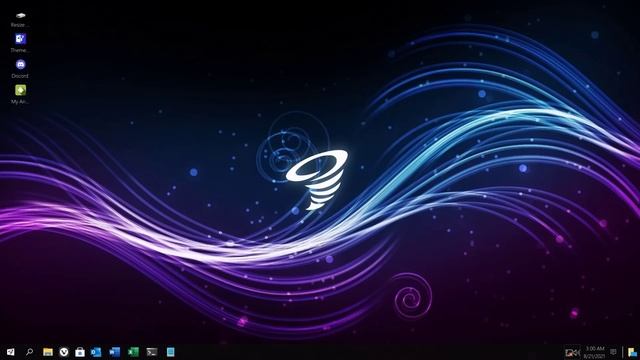Viewport: 640px width, 360px height.
Task: Launch Word from the taskbar
Action: pos(115,352)
